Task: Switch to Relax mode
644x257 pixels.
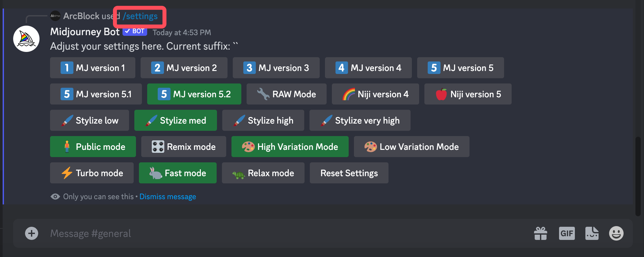Action: point(263,173)
